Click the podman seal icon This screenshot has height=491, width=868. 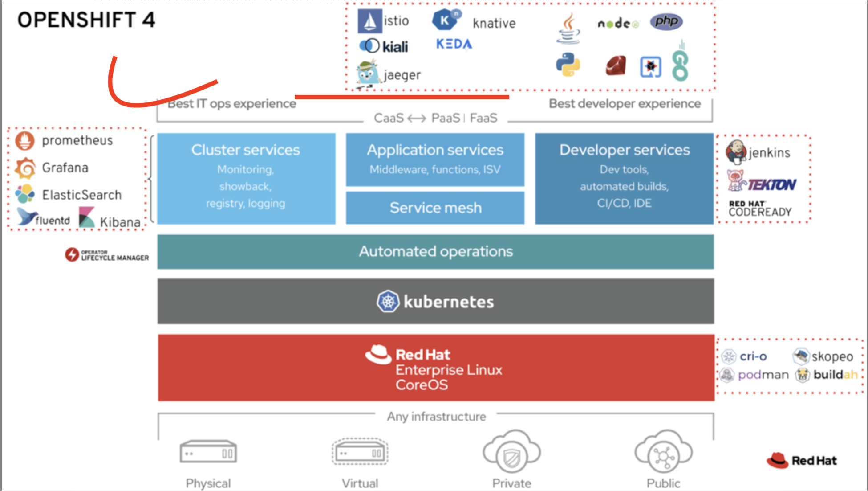(x=727, y=375)
